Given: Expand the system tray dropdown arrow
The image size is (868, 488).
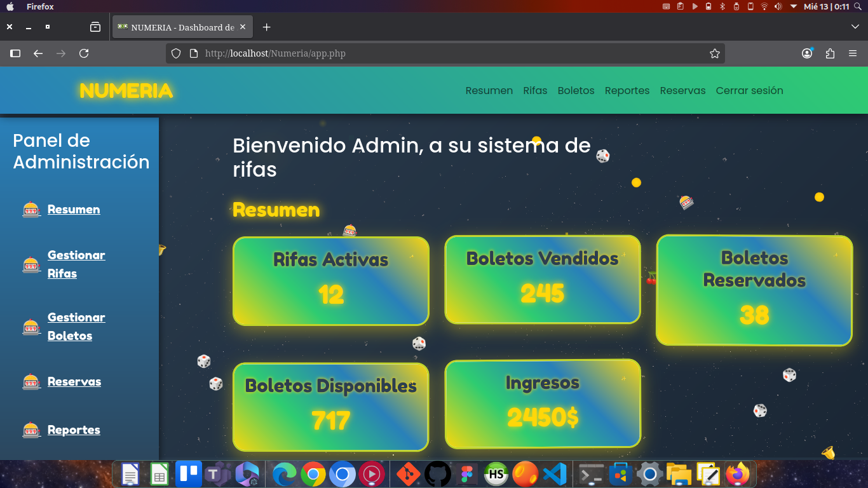Looking at the screenshot, I should 794,6.
